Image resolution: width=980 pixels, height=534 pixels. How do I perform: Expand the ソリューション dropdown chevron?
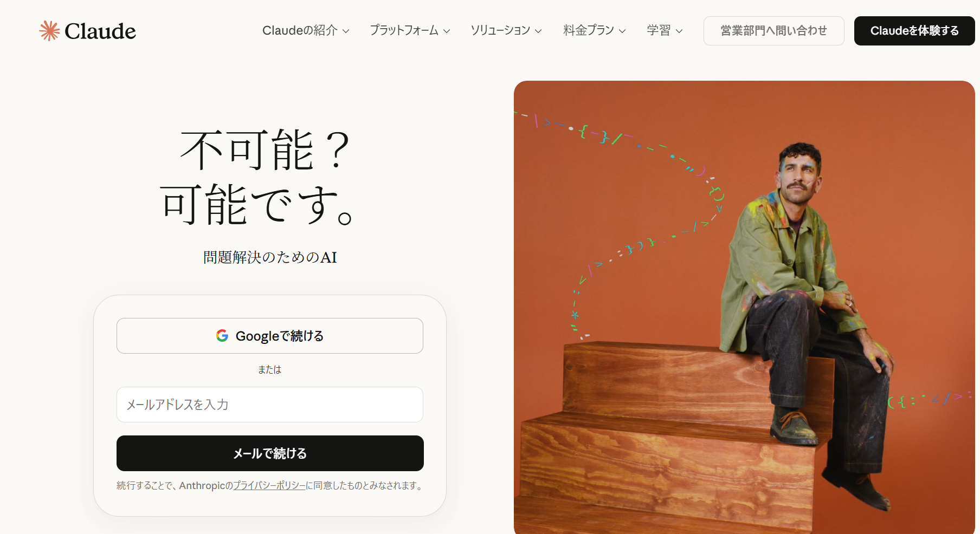[x=538, y=31]
